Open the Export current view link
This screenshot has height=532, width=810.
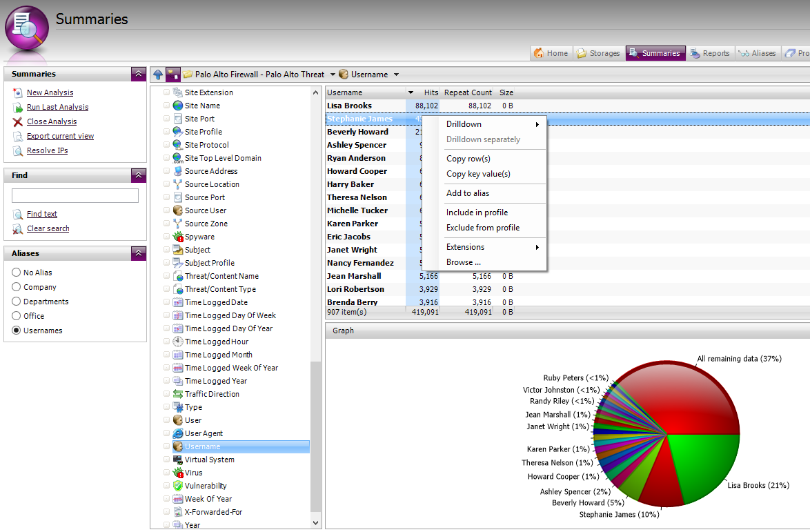click(x=61, y=136)
